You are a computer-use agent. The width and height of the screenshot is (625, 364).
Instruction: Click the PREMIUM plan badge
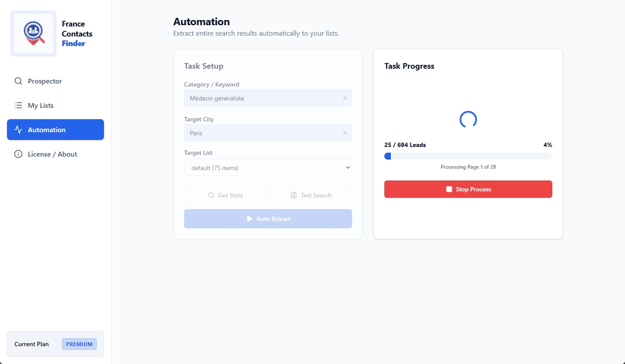[79, 344]
